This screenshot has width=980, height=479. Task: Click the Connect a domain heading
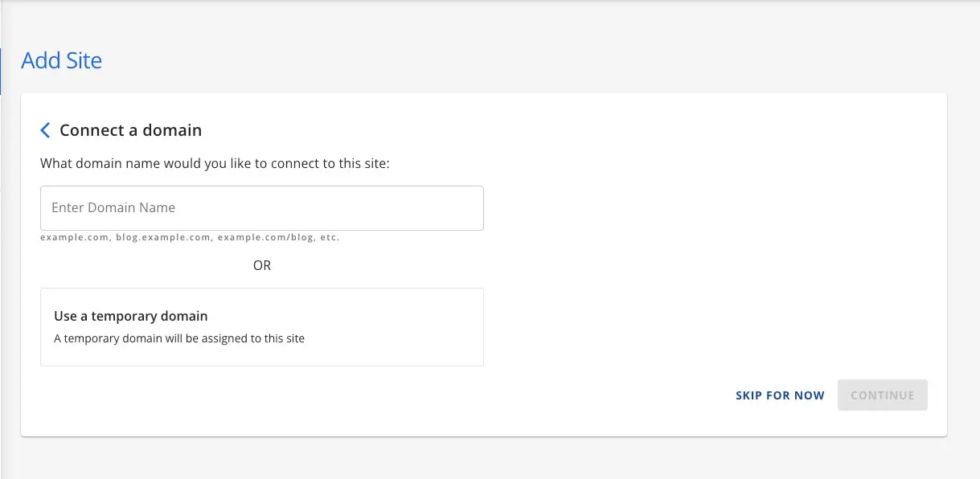click(131, 130)
